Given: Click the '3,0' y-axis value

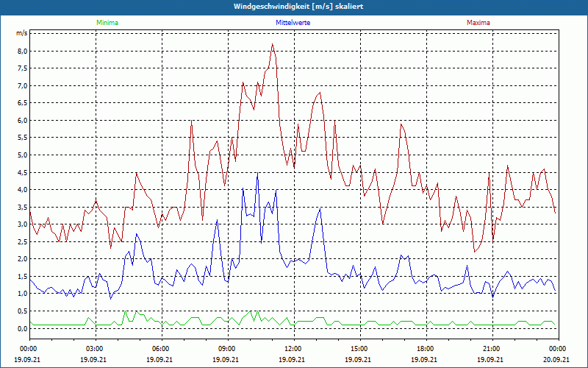Looking at the screenshot, I should (x=23, y=224).
